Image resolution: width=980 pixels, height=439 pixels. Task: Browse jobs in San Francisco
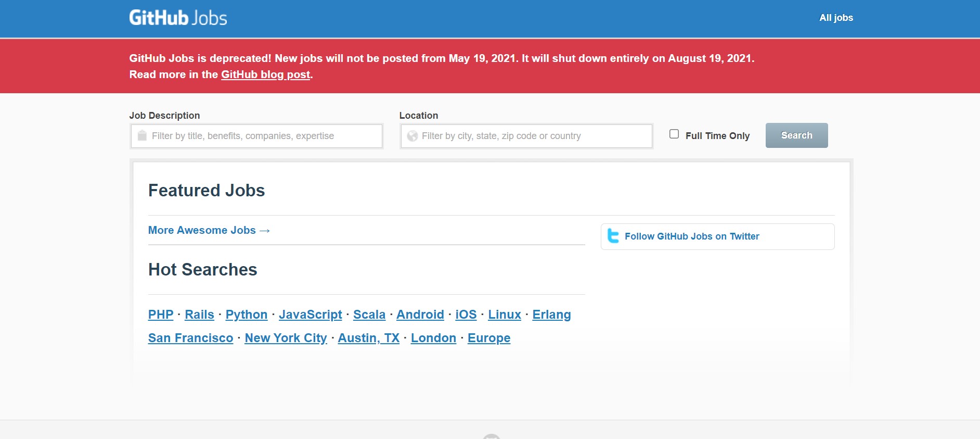click(x=191, y=338)
